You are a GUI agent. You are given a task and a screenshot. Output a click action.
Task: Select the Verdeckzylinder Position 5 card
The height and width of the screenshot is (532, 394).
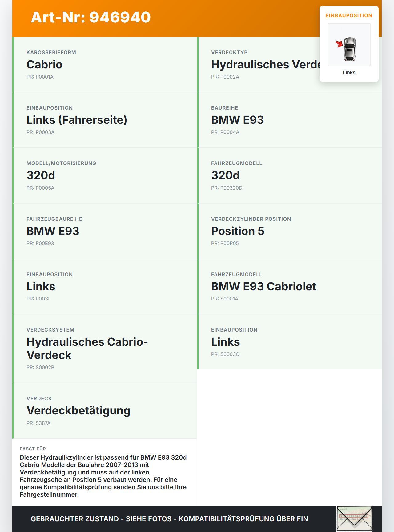[x=289, y=231]
